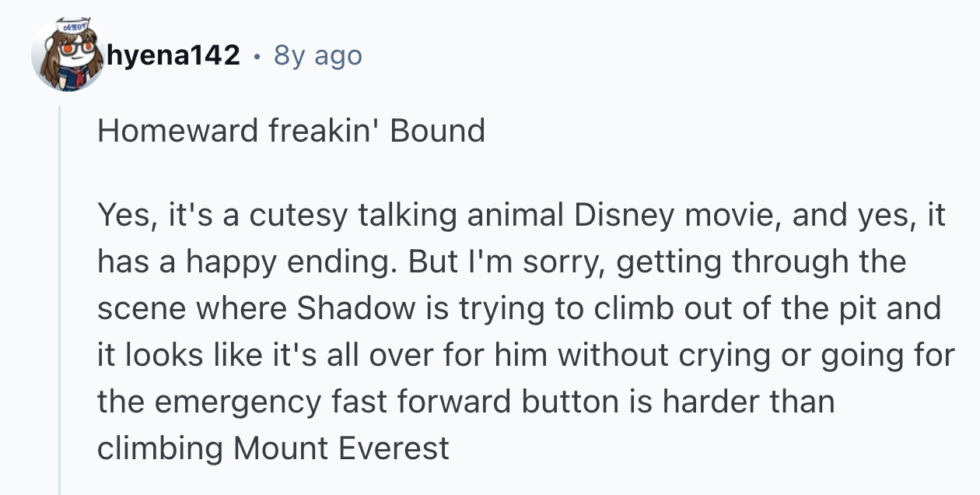
Task: Click the word "Yes" starting the paragraph
Action: click(x=121, y=215)
